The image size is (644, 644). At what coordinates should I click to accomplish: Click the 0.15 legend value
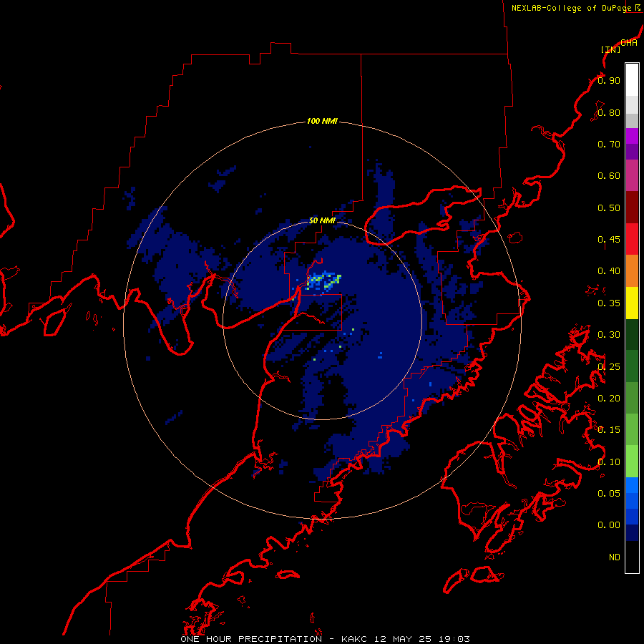coord(609,429)
